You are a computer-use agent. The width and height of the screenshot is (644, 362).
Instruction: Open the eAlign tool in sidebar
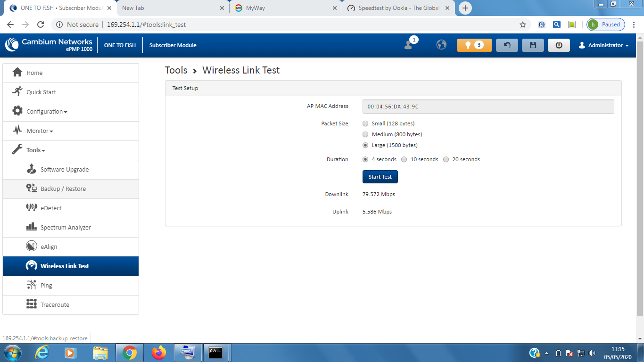(49, 247)
